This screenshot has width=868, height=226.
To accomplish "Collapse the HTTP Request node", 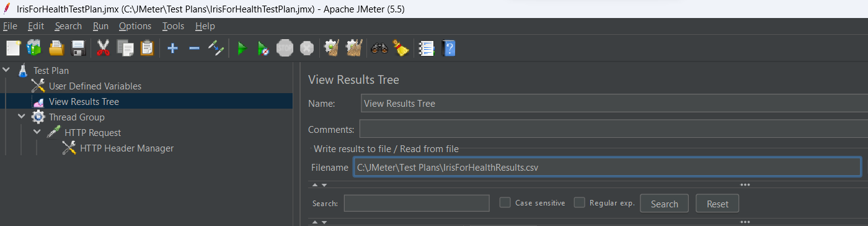I will (x=37, y=132).
